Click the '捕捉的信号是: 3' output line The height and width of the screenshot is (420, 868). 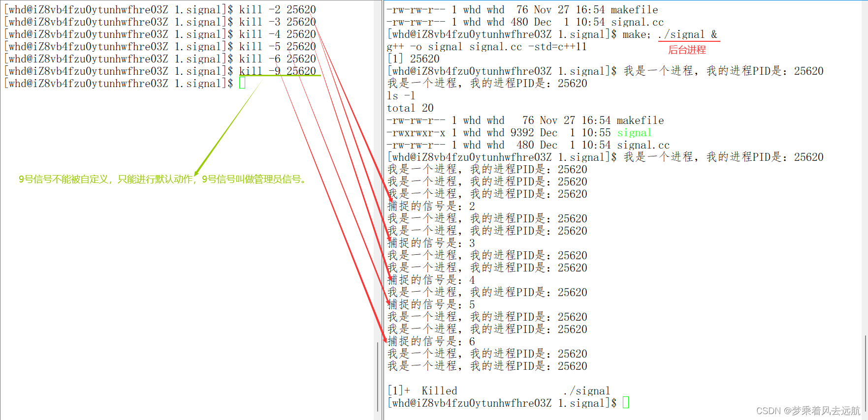(x=431, y=243)
